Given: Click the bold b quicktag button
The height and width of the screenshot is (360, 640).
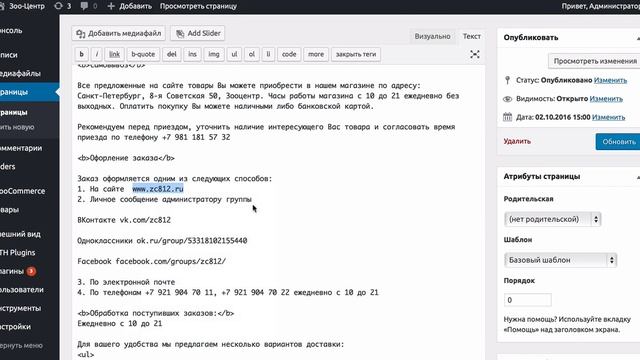Looking at the screenshot, I should [x=82, y=54].
